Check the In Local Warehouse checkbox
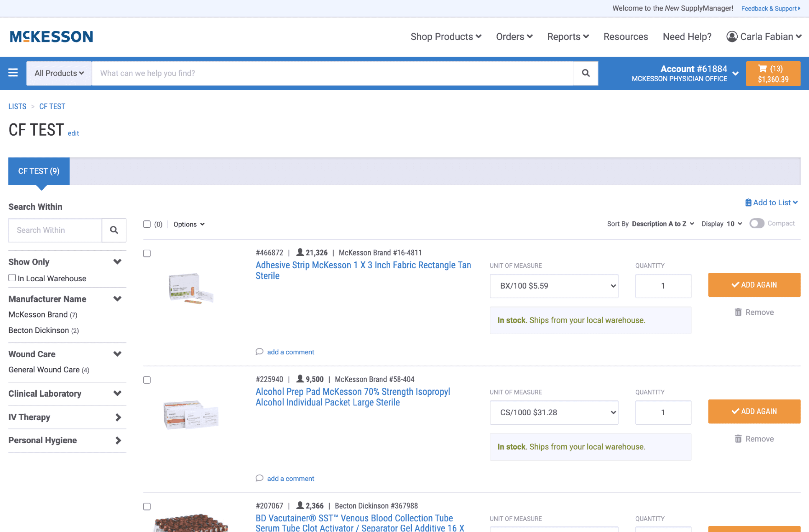 point(12,278)
